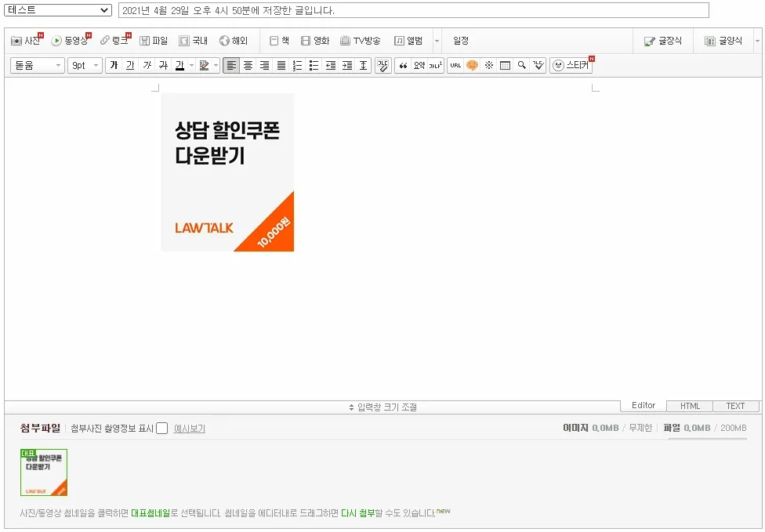The image size is (765, 532).
Task: Apply italic formatting
Action: pos(147,65)
